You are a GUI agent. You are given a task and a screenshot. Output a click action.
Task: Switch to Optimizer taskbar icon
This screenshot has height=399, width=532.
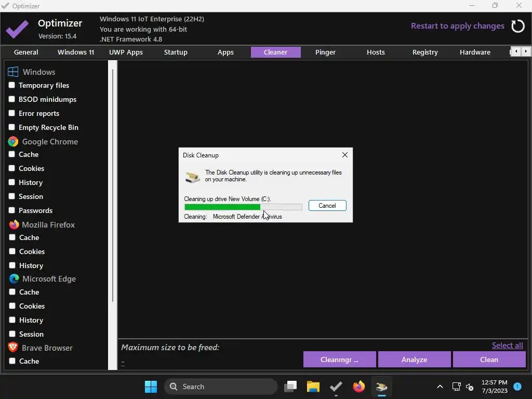click(336, 387)
